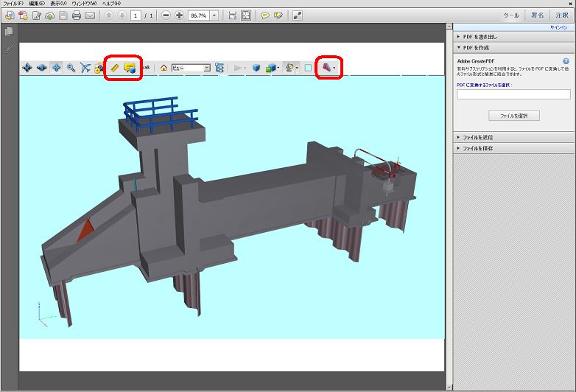Select the 3D measurement ruler tool
Image resolution: width=576 pixels, height=392 pixels.
click(115, 68)
